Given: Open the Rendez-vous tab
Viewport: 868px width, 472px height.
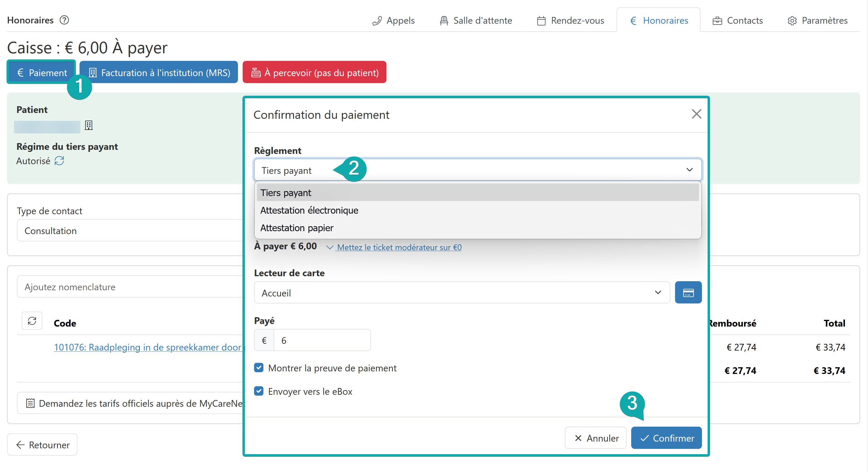Looking at the screenshot, I should [x=570, y=20].
